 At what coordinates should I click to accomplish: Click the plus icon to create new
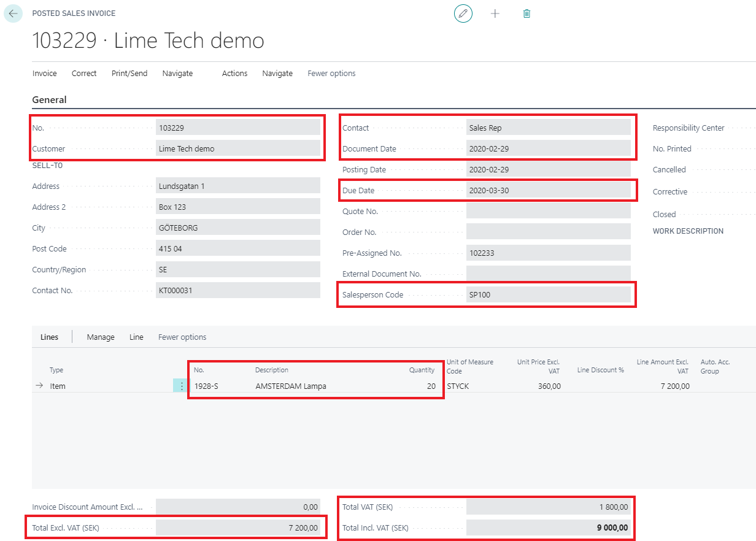(x=495, y=13)
